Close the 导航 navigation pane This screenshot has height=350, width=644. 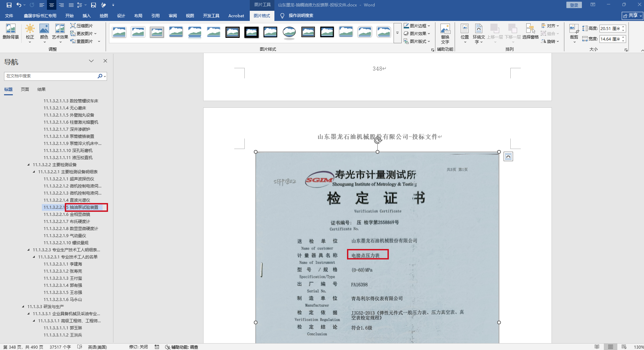click(x=105, y=61)
